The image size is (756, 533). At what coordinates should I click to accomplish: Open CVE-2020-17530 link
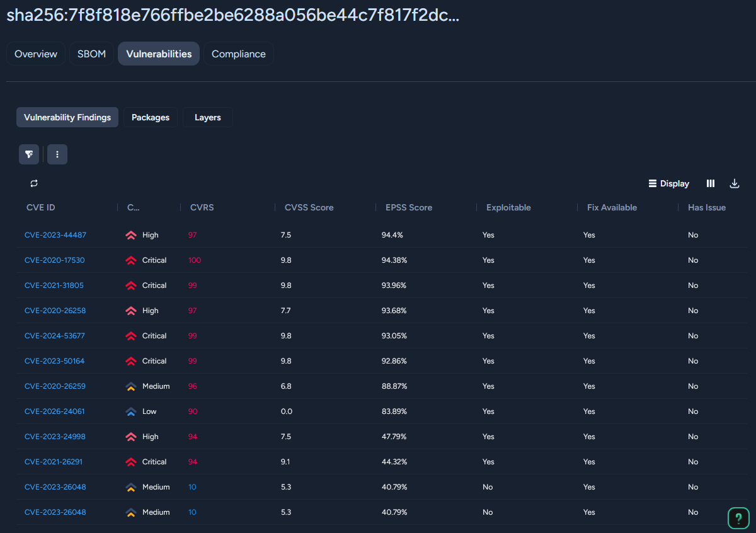click(x=55, y=260)
